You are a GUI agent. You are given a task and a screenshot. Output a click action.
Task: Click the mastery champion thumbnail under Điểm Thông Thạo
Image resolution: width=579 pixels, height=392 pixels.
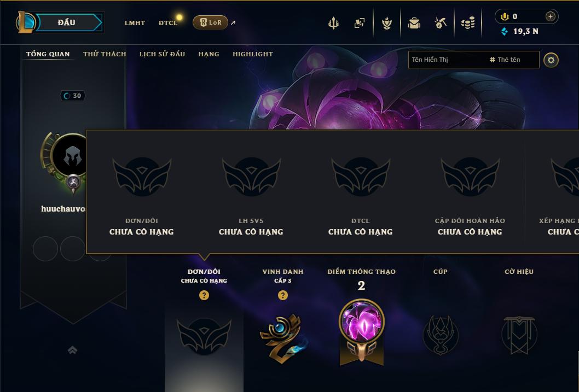[362, 322]
